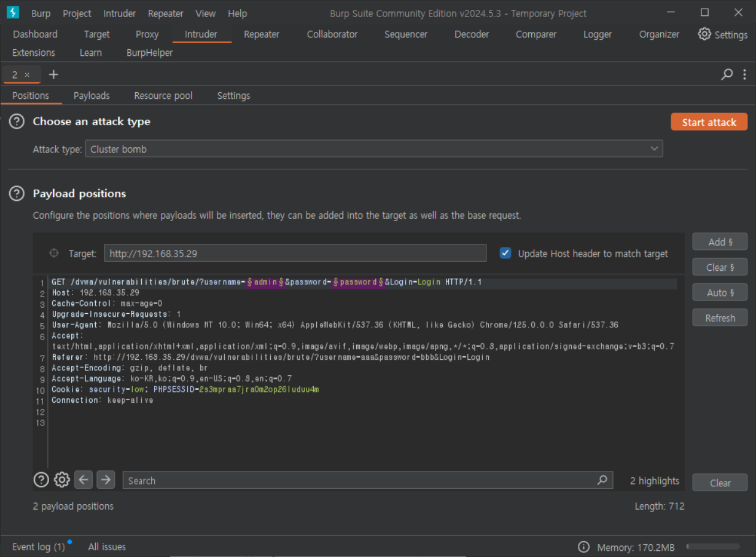Open the Intruder menu
The width and height of the screenshot is (756, 557).
pyautogui.click(x=120, y=13)
